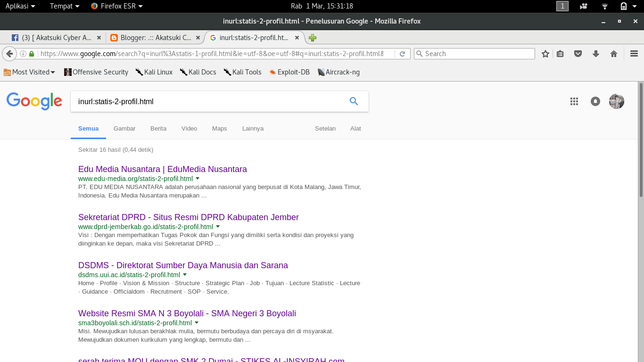
Task: Expand dropdown arrow beside sma3boyolali.sch.id URL
Action: (x=197, y=323)
